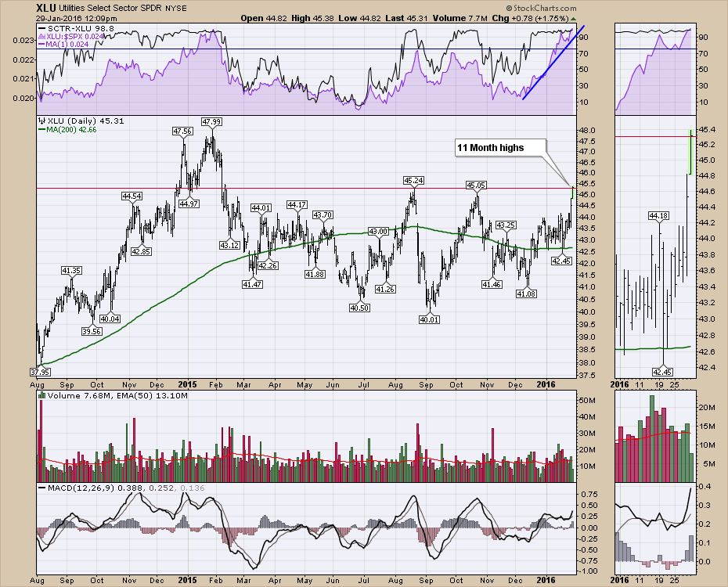Image resolution: width=728 pixels, height=587 pixels.
Task: Click the 42.85 price label
Action: point(141,251)
